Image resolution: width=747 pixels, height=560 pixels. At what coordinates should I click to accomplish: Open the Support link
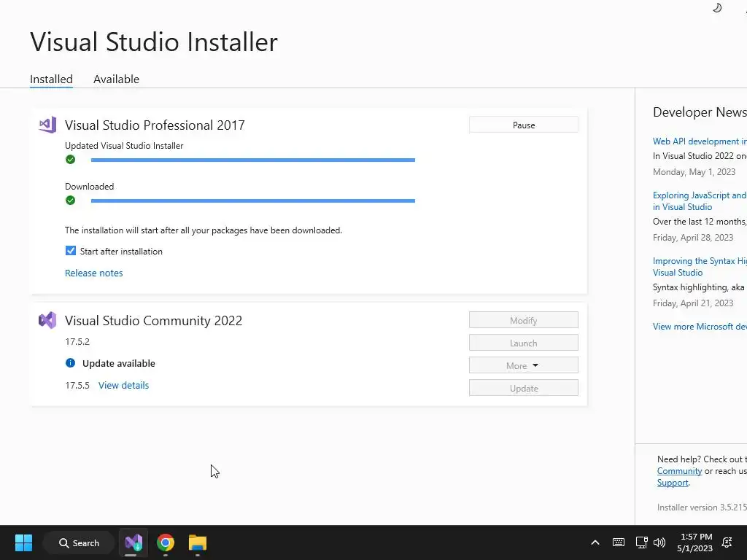click(673, 483)
